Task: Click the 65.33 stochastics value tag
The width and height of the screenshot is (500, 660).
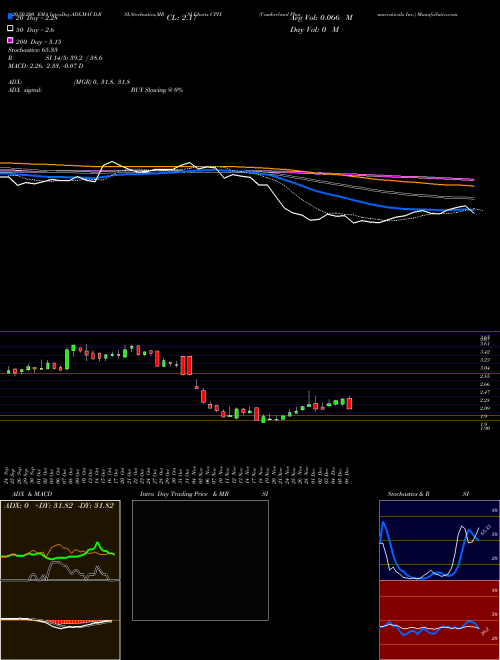Action: 485,529
